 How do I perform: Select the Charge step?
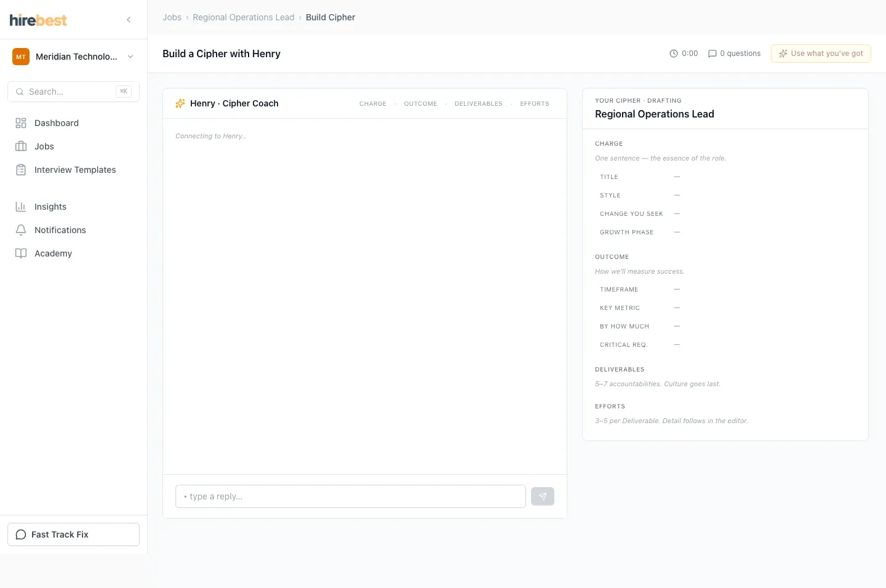pos(373,104)
